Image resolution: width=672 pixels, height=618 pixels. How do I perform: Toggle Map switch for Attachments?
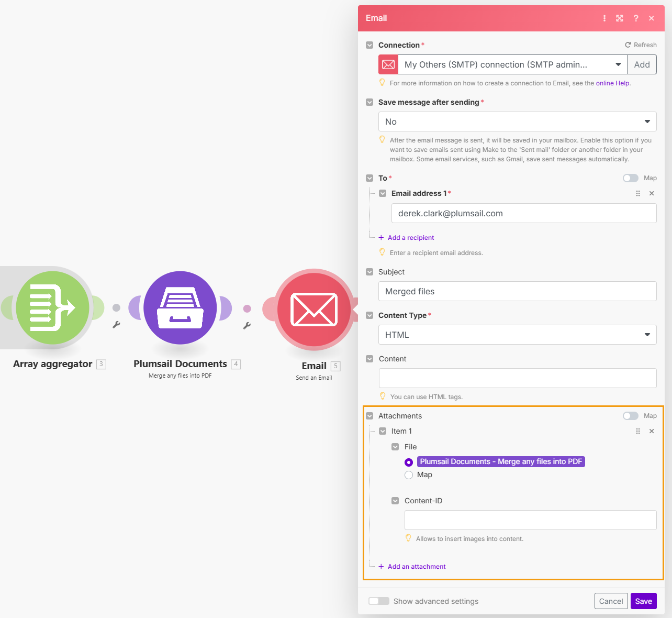(x=631, y=416)
